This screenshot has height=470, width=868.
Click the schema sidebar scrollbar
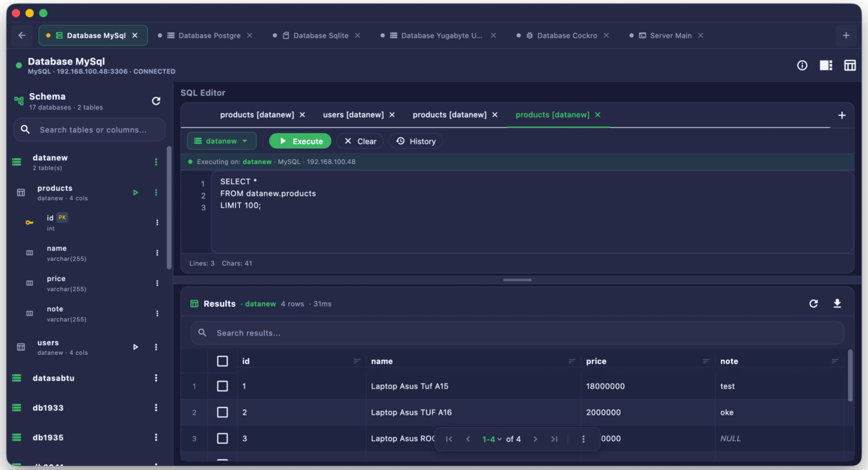tap(169, 208)
